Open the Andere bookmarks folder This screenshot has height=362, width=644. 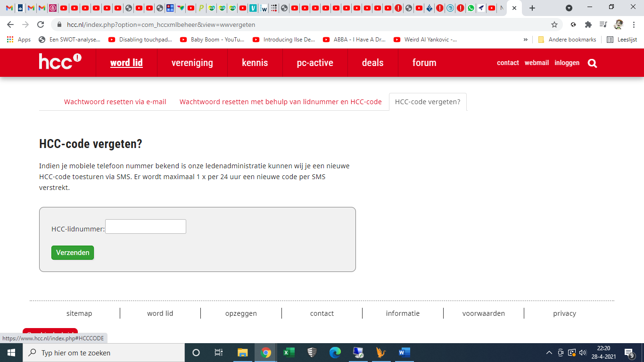(x=567, y=40)
